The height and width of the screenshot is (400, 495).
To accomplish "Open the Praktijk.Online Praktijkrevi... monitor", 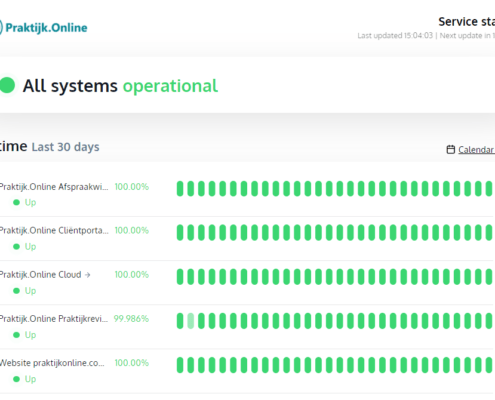I will tap(54, 319).
